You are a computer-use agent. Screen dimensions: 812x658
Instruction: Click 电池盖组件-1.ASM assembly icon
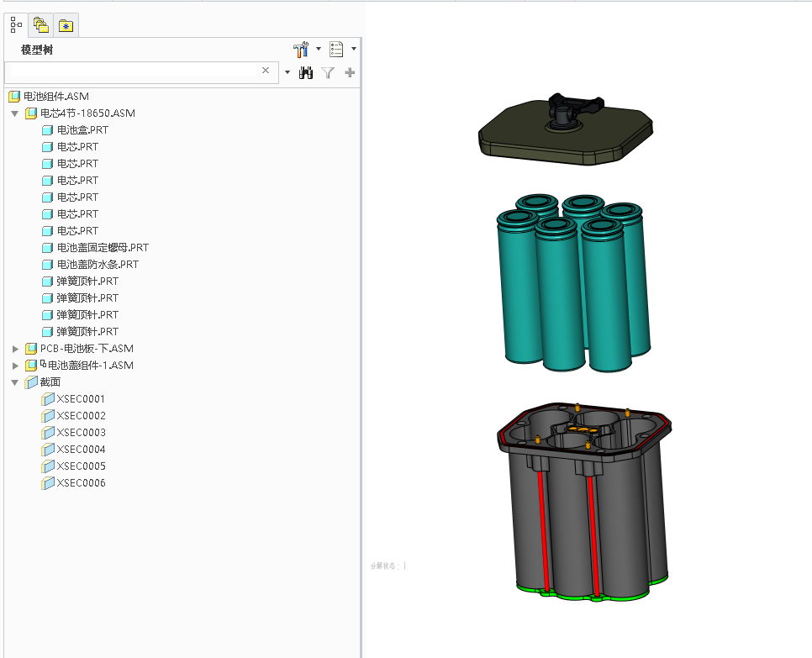[31, 366]
